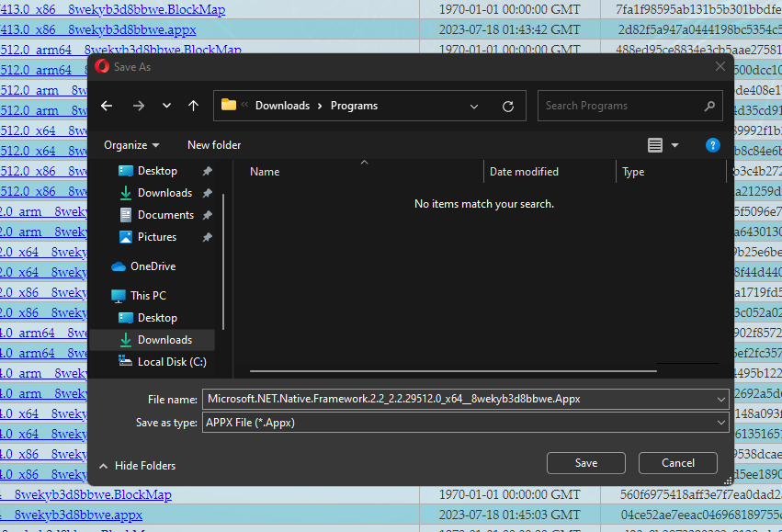Sort by Date modified column header

(x=524, y=172)
